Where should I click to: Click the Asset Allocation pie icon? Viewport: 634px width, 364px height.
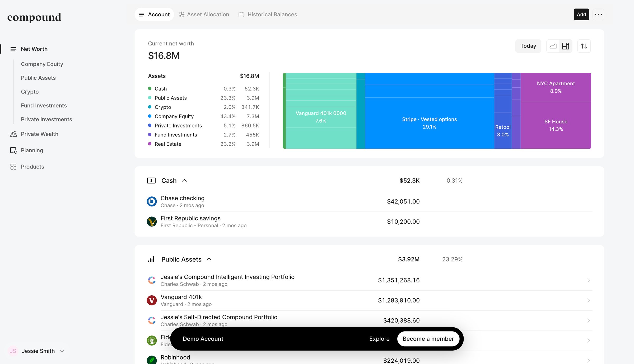[x=181, y=15]
